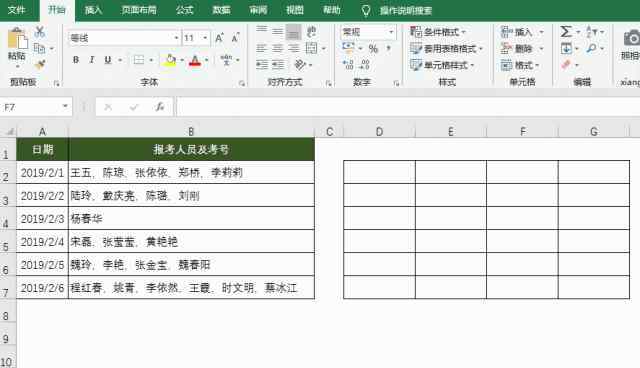This screenshot has width=640, height=368.
Task: Click the Paste clipboard icon
Action: pyautogui.click(x=17, y=38)
